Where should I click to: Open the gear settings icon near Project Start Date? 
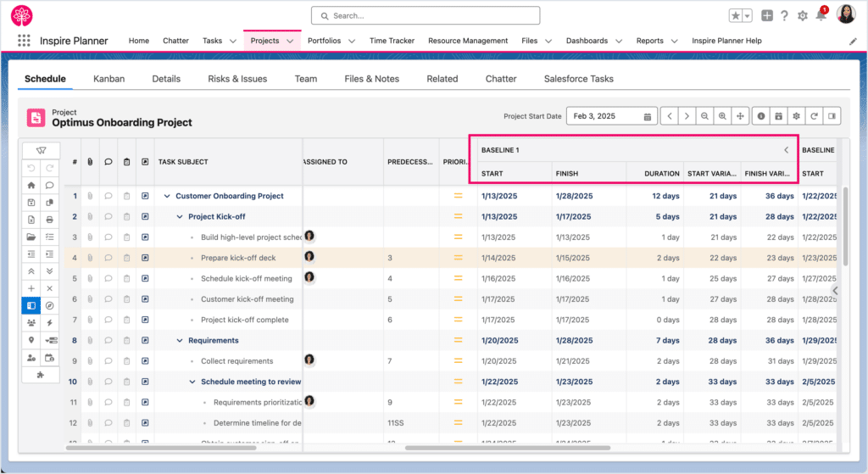[x=796, y=115]
